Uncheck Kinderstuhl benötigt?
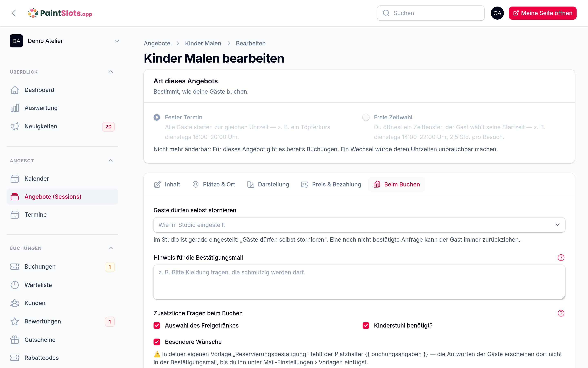Screen dimensions: 588x368 tap(366, 326)
